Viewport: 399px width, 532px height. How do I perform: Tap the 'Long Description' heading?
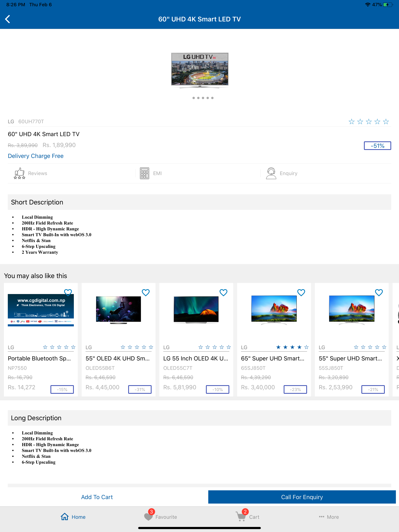pyautogui.click(x=36, y=418)
